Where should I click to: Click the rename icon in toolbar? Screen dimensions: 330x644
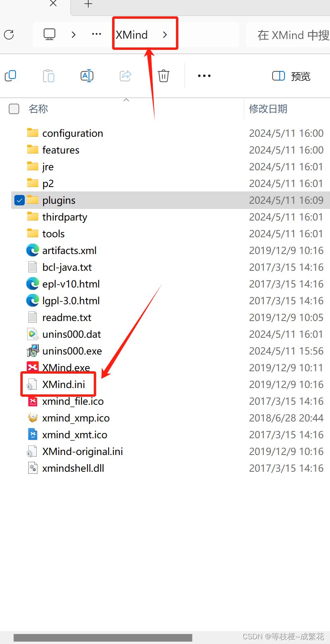tap(87, 75)
